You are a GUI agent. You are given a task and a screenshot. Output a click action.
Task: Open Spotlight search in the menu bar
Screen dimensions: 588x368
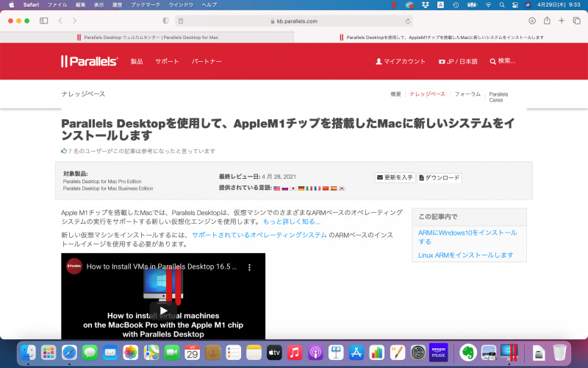pos(502,5)
